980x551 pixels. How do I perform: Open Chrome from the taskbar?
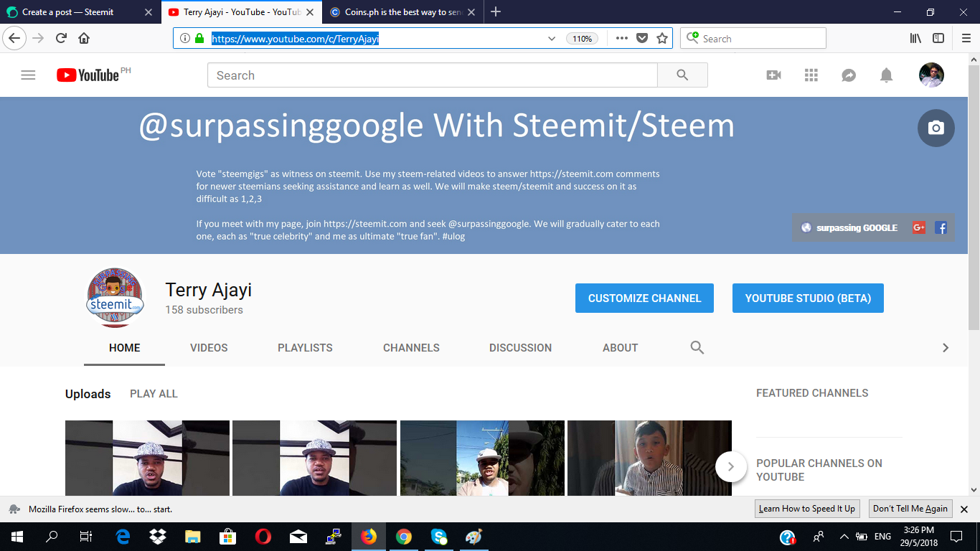pyautogui.click(x=403, y=536)
